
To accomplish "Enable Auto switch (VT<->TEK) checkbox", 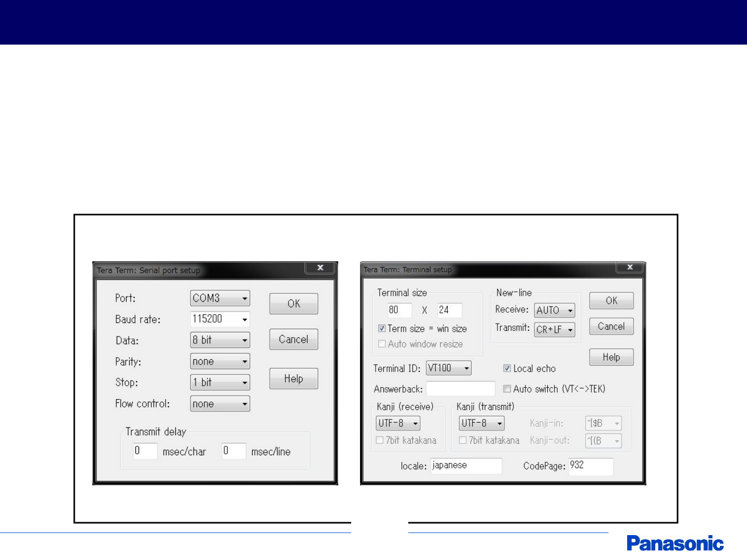I will click(507, 389).
